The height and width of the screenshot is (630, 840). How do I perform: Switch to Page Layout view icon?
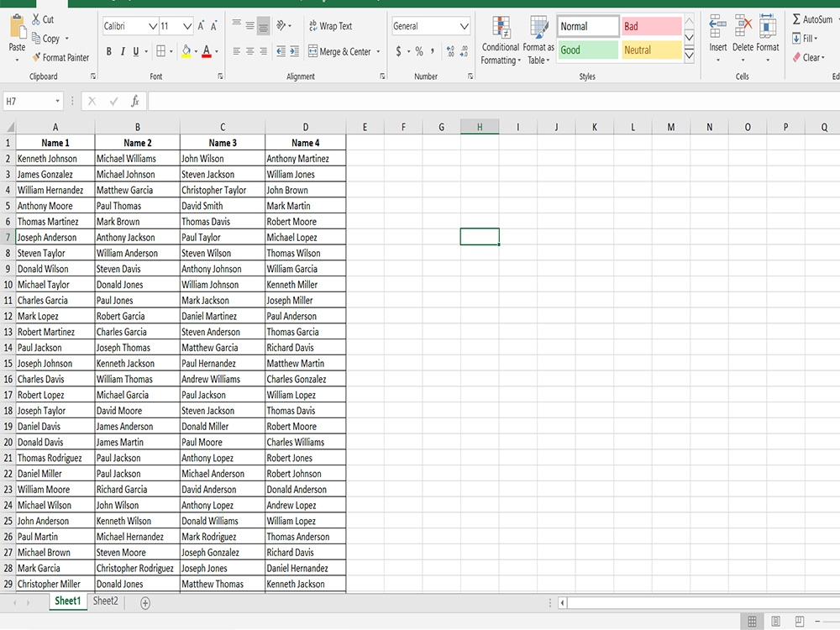coord(775,621)
